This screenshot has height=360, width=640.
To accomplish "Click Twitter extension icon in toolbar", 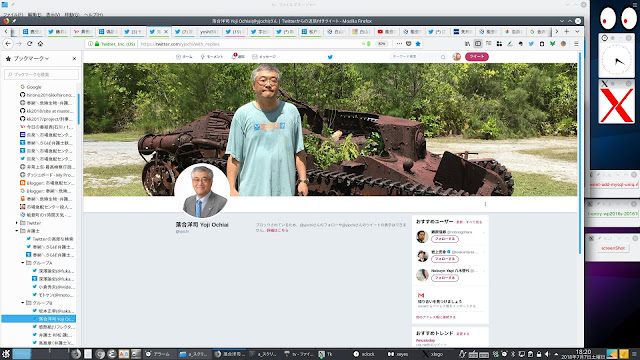I will click(531, 44).
